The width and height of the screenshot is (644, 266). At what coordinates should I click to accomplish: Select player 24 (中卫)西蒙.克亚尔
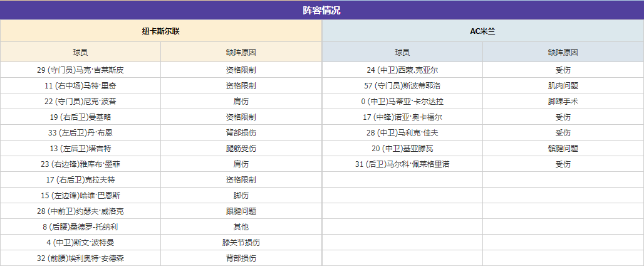pos(402,70)
